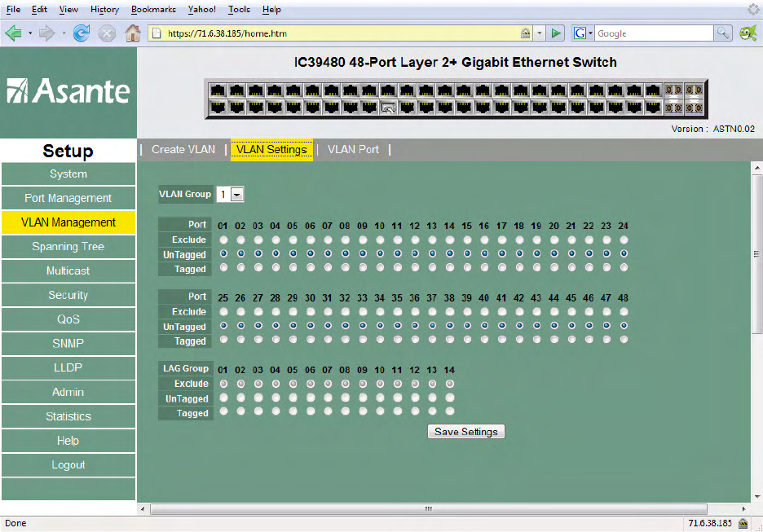This screenshot has height=532, width=763.
Task: Click the scroll right arrow of the content pane
Action: tap(743, 509)
